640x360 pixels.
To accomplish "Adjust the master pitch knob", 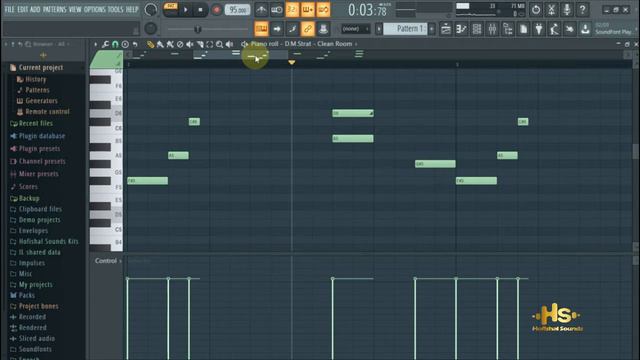I will [x=151, y=28].
